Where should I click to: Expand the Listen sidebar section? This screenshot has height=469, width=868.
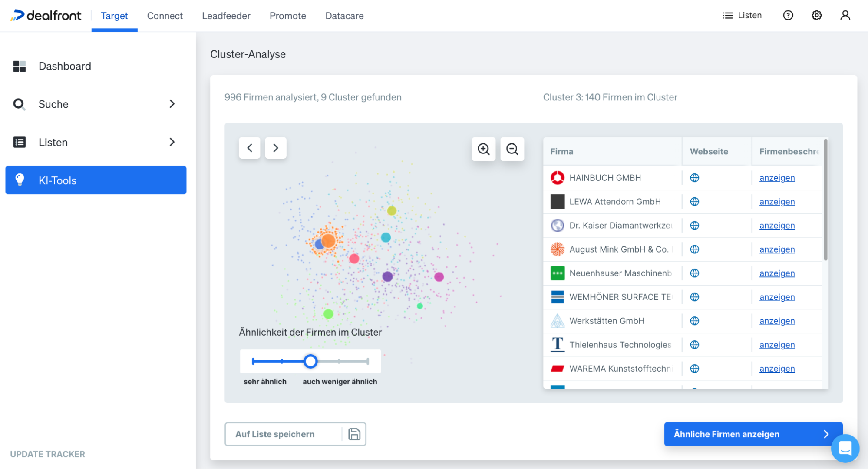point(172,142)
